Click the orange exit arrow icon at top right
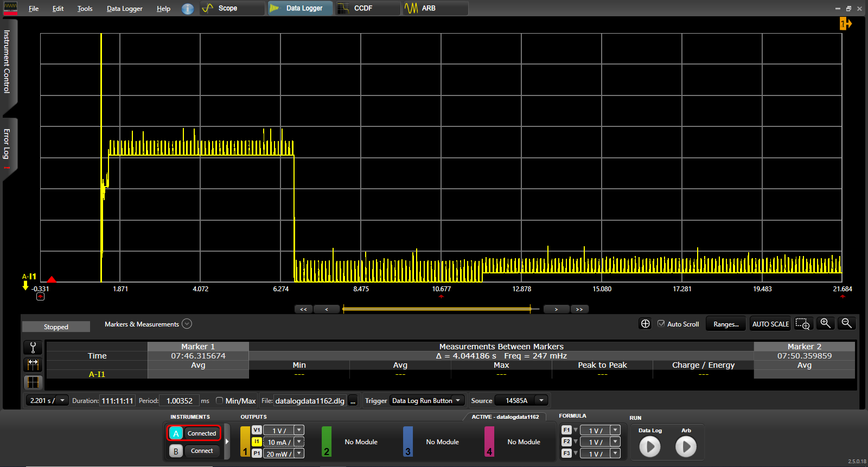This screenshot has height=467, width=868. coord(845,23)
